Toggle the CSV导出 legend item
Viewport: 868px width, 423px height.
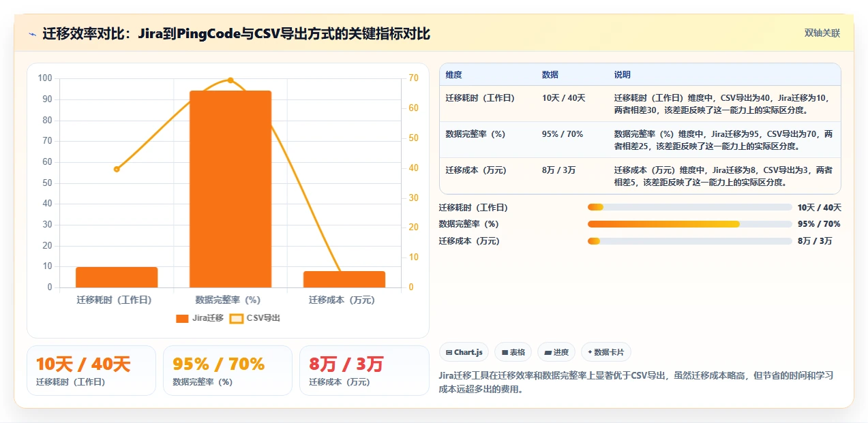click(x=255, y=318)
